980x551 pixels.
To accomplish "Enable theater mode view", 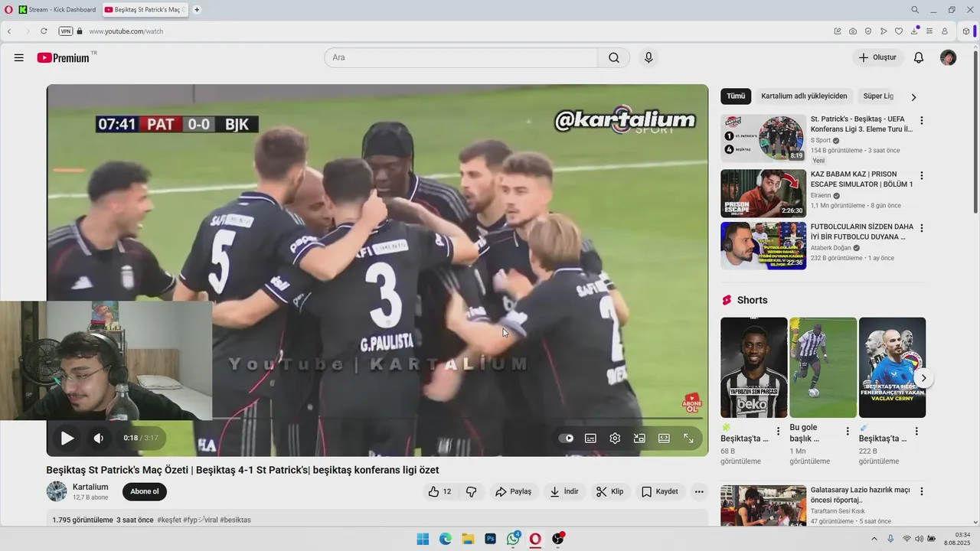I will [664, 439].
